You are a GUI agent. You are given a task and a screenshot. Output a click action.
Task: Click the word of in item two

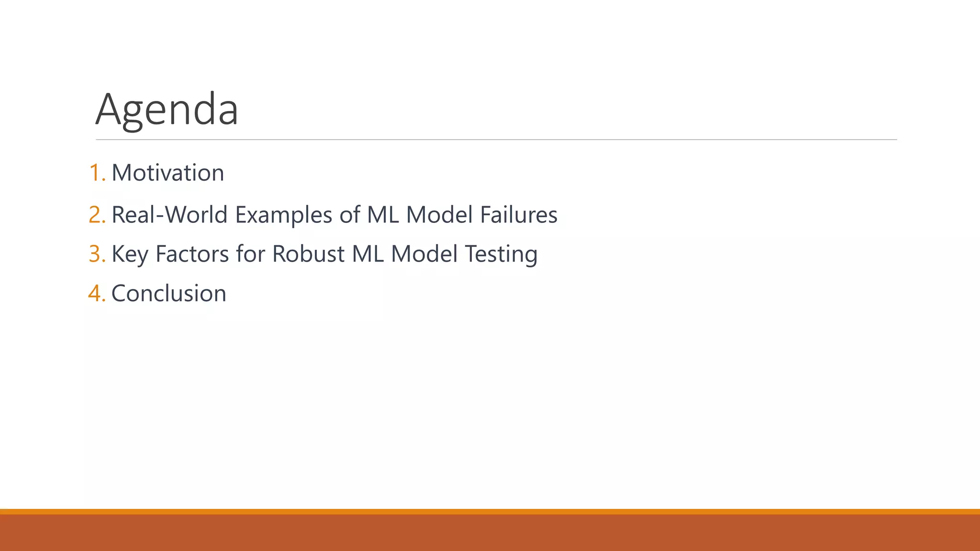(350, 215)
